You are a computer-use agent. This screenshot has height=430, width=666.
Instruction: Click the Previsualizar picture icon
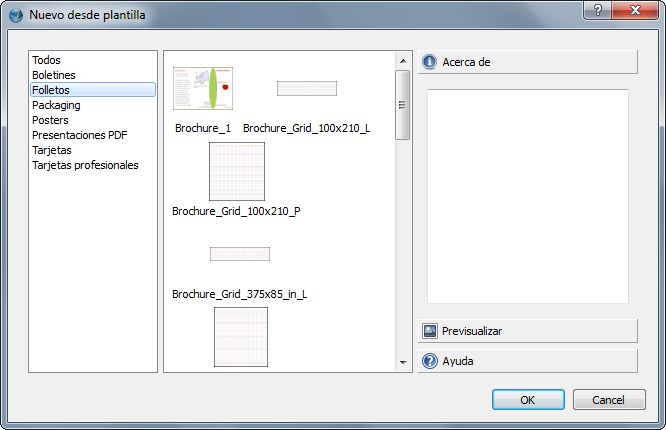click(430, 331)
